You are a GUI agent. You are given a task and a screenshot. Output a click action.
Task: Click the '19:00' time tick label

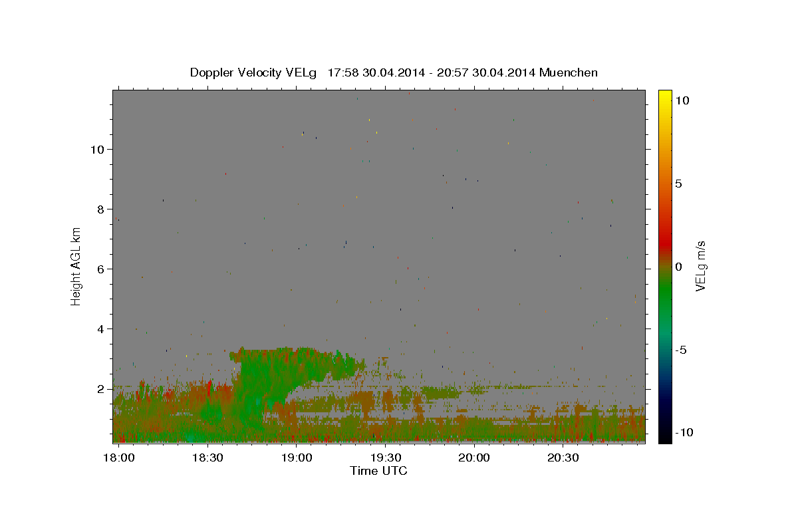(297, 458)
